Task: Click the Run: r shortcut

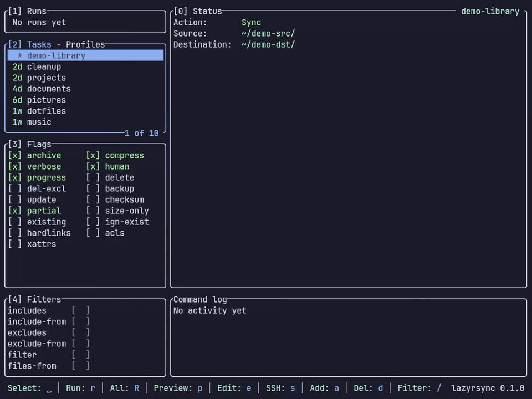Action: (81, 388)
